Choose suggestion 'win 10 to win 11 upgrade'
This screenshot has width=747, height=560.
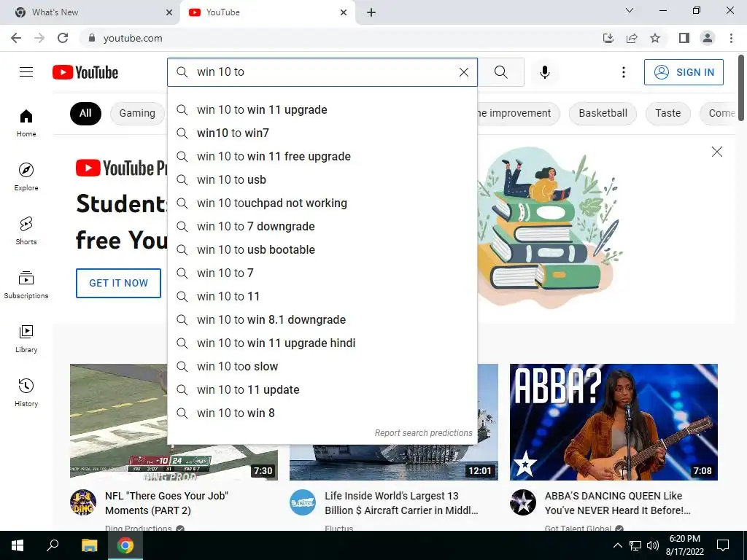pos(322,110)
